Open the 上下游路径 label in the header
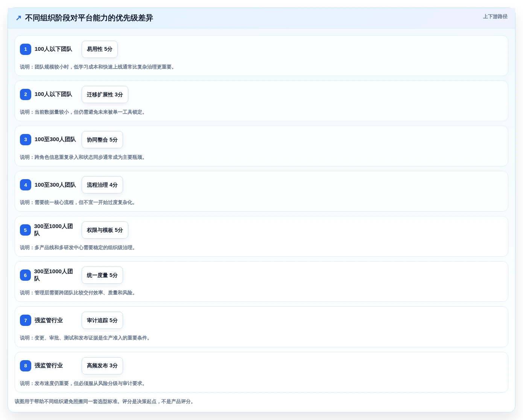The height and width of the screenshot is (420, 523). coord(495,17)
